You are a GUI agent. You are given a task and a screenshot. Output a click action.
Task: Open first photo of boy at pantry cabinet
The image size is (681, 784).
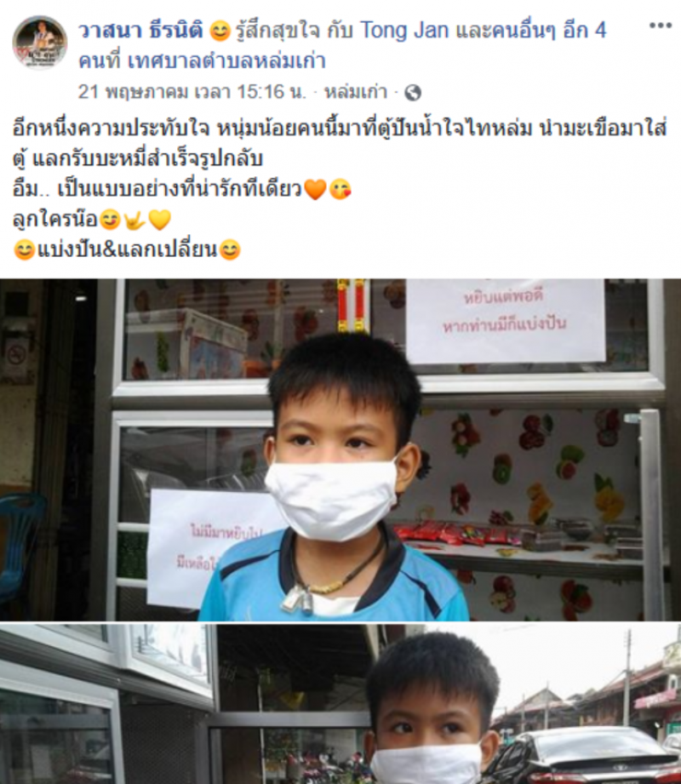(340, 449)
